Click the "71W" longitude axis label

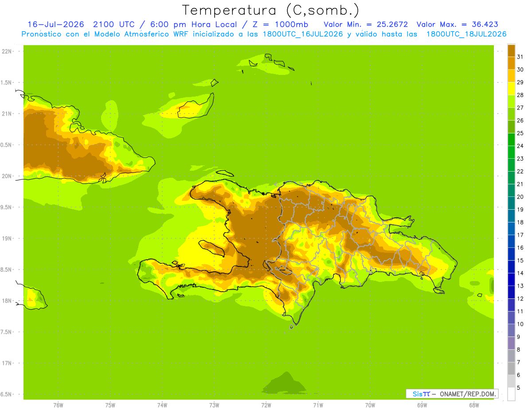tap(318, 405)
